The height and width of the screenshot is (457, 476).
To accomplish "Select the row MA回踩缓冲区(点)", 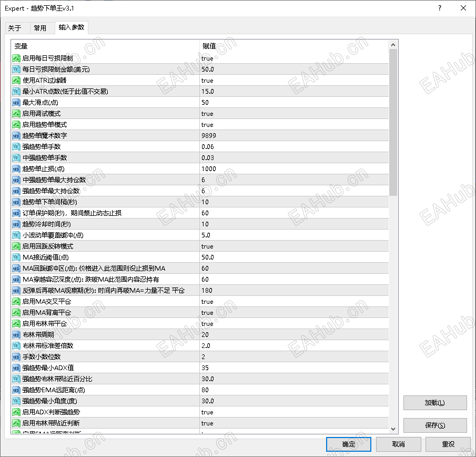I will tap(200, 269).
